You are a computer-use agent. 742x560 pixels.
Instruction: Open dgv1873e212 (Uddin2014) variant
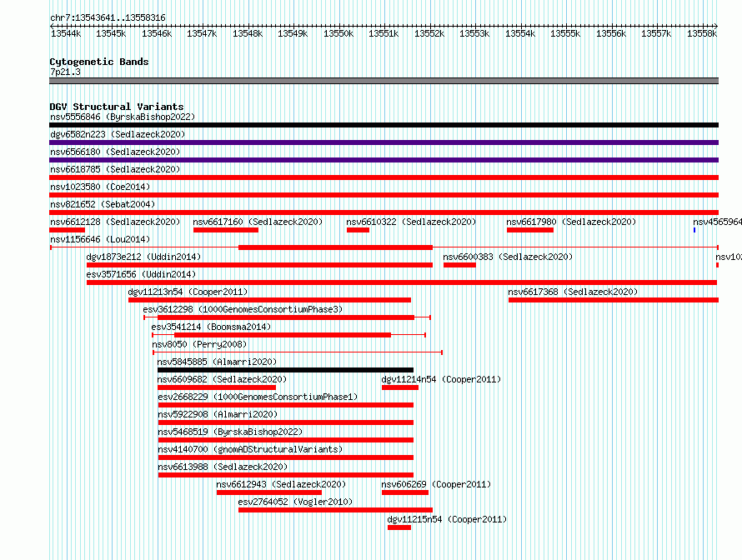[x=143, y=257]
